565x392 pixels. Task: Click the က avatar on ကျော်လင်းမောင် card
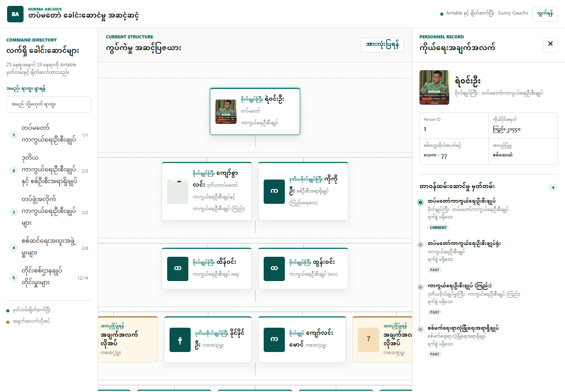[x=274, y=340]
